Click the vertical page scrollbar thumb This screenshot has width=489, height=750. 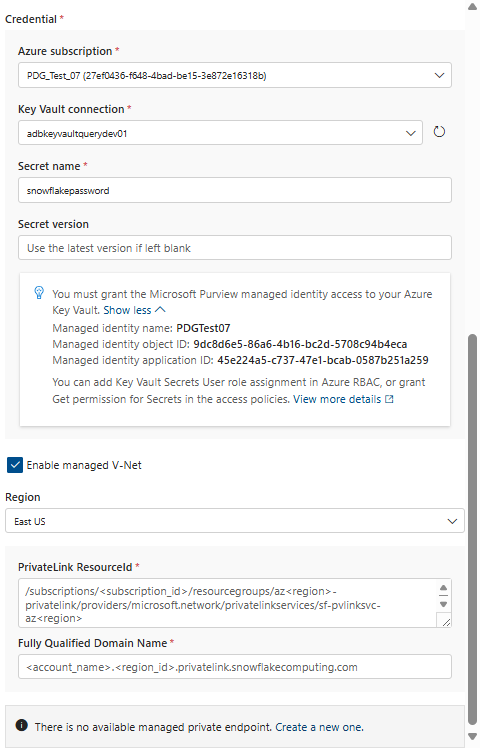(x=472, y=530)
